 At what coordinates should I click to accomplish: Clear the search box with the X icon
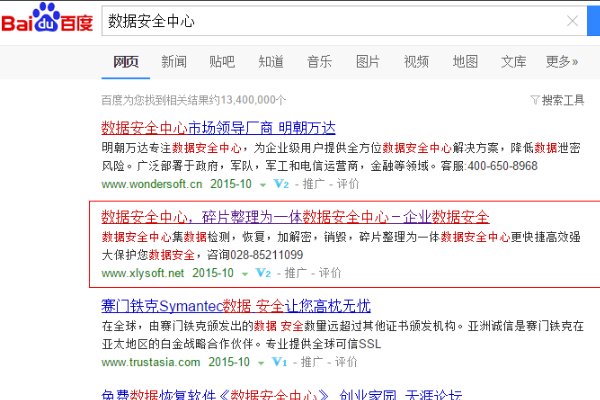pos(572,21)
